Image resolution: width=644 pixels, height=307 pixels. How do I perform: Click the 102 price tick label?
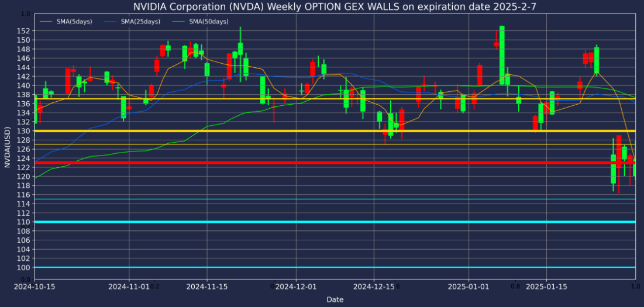click(24, 258)
